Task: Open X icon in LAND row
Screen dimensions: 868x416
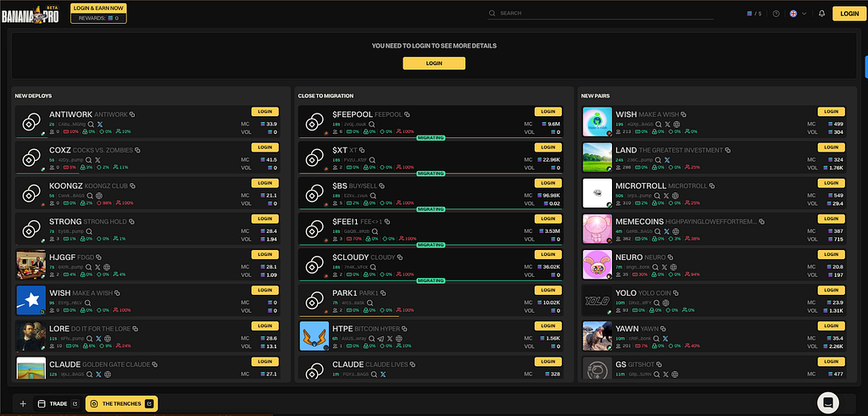Action: tap(667, 160)
